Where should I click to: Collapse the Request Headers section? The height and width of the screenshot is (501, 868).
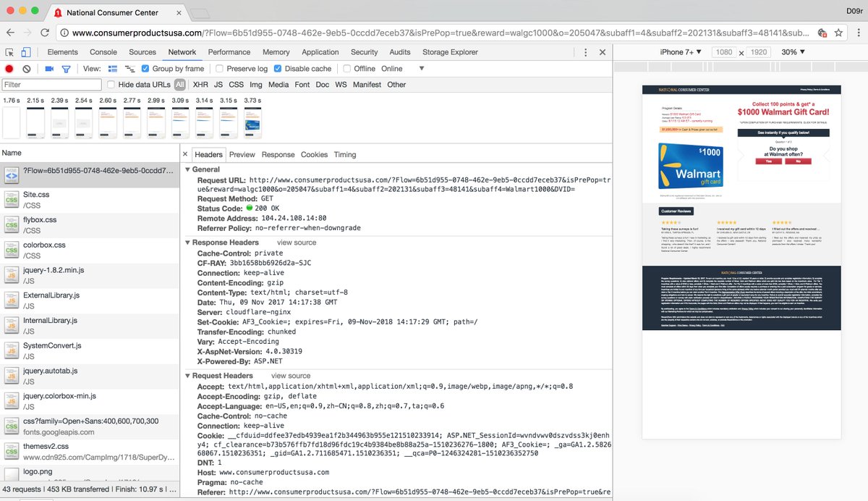click(x=187, y=376)
